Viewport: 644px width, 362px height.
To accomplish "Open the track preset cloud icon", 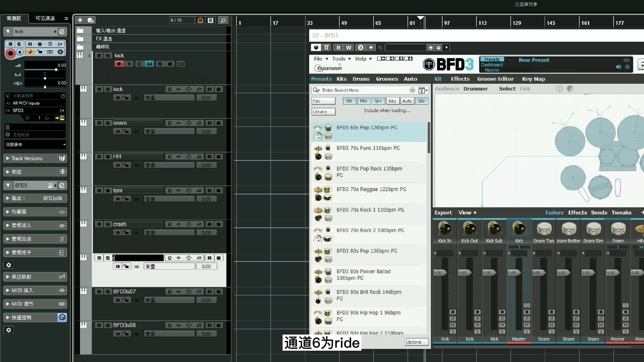I will pos(91,20).
